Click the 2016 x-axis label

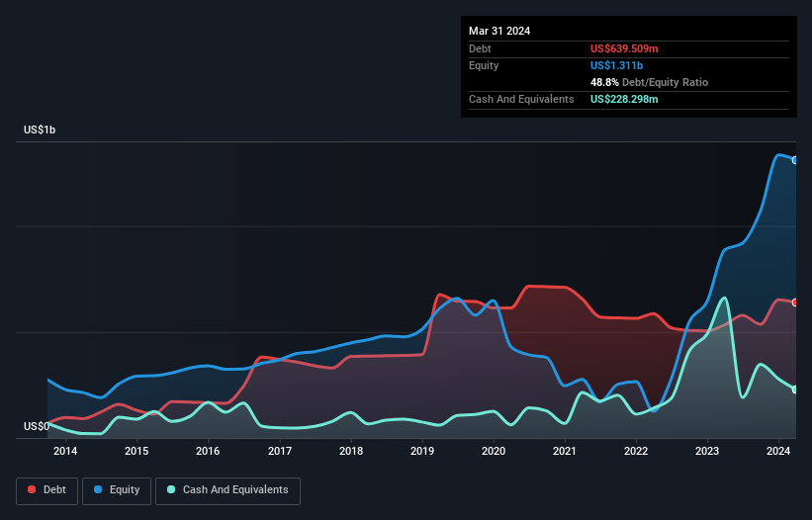click(208, 451)
